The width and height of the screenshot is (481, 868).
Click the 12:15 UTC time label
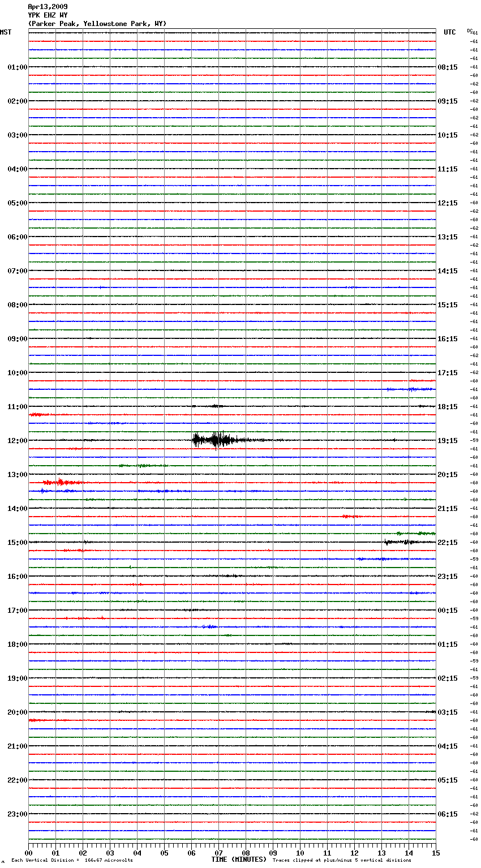[448, 203]
